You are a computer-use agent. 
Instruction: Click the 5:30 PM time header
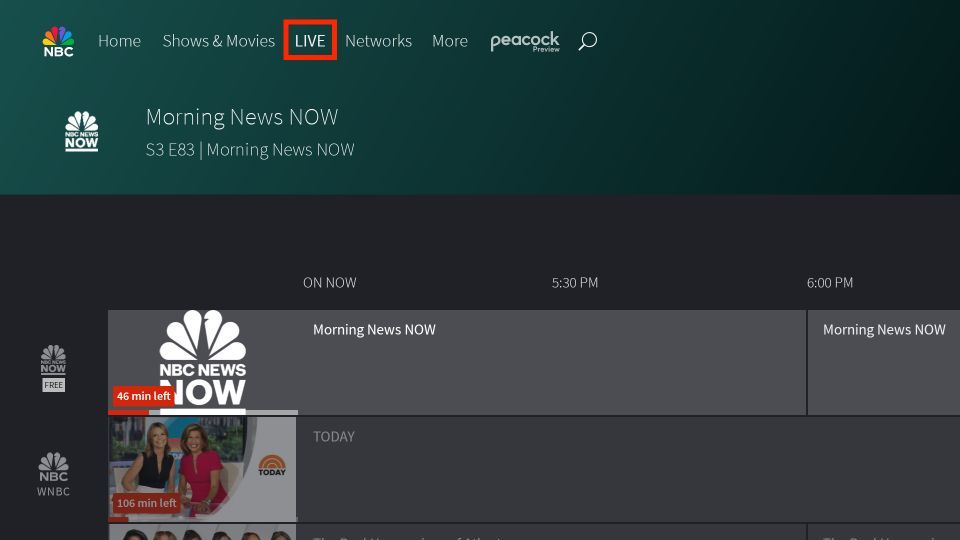(x=575, y=283)
